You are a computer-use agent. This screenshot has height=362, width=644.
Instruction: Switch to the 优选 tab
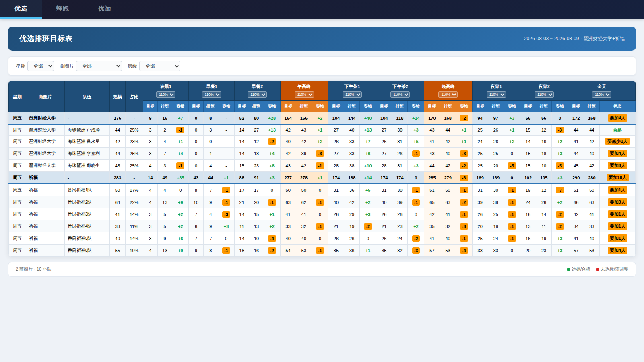(x=21, y=9)
